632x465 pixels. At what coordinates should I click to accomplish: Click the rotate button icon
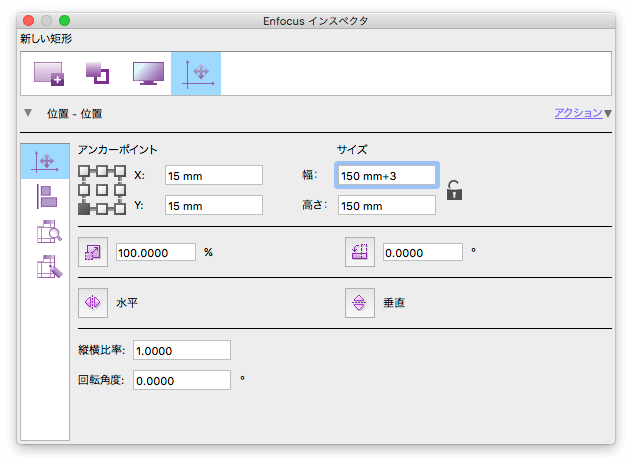360,252
